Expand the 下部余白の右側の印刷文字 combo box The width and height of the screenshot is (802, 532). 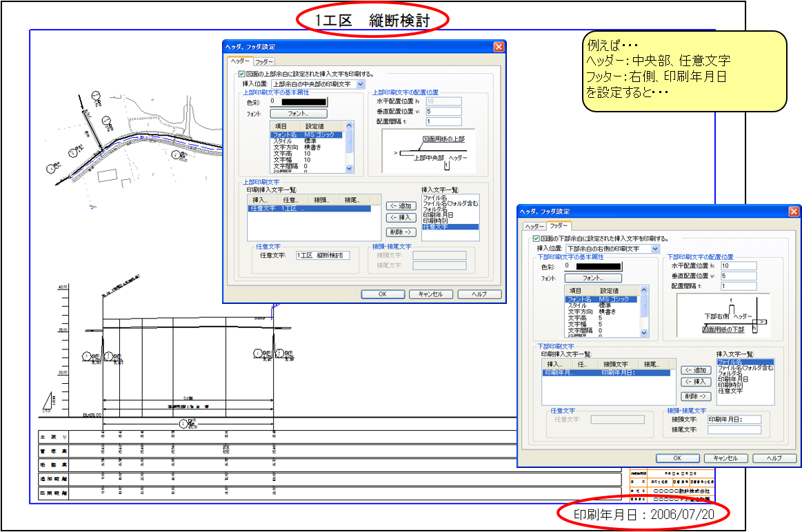coord(655,248)
